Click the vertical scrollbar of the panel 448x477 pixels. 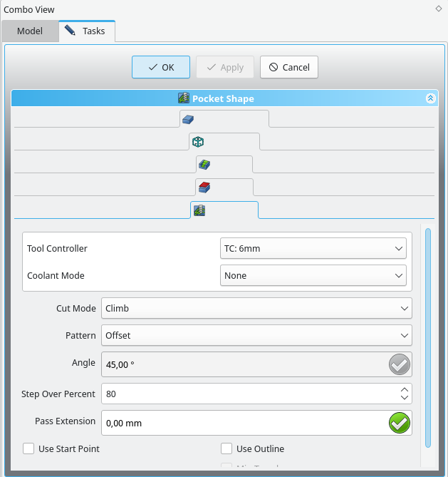tap(428, 335)
